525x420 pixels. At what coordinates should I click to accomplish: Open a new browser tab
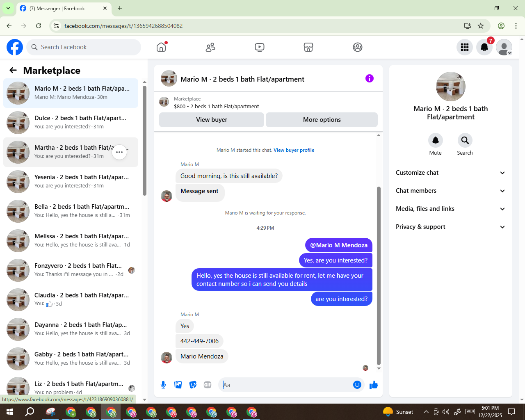click(x=120, y=8)
